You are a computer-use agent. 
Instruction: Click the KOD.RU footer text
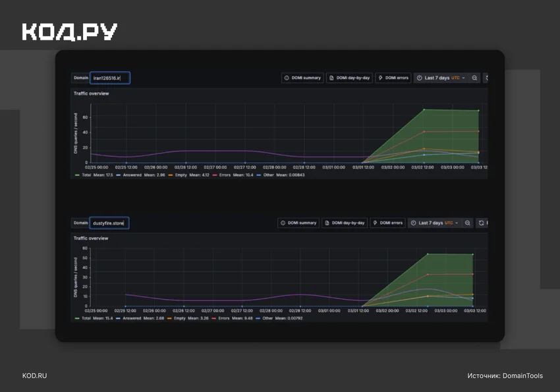[x=35, y=376]
